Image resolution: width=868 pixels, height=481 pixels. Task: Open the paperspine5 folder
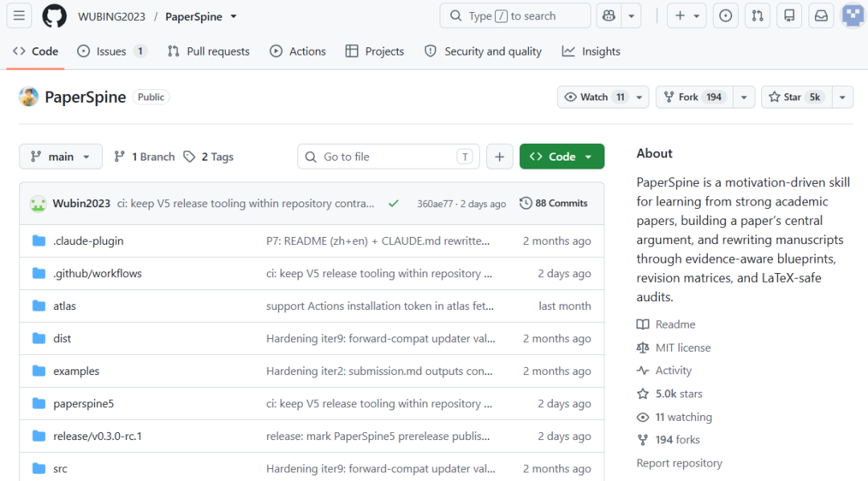(83, 404)
